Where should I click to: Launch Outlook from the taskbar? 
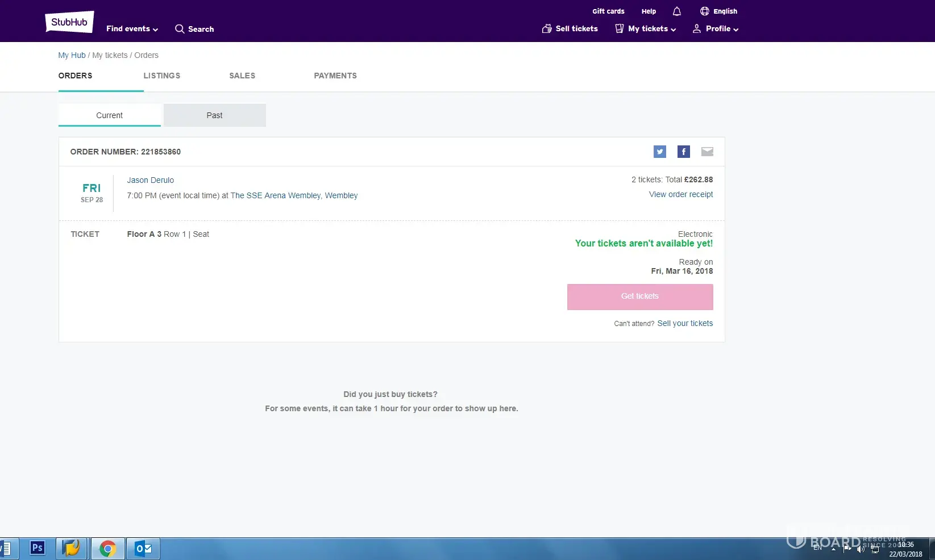coord(143,549)
